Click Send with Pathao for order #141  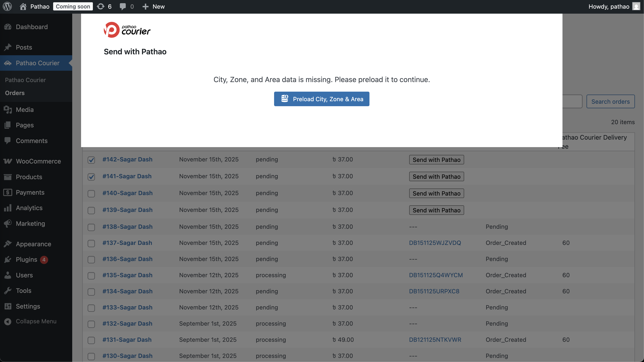(x=436, y=176)
